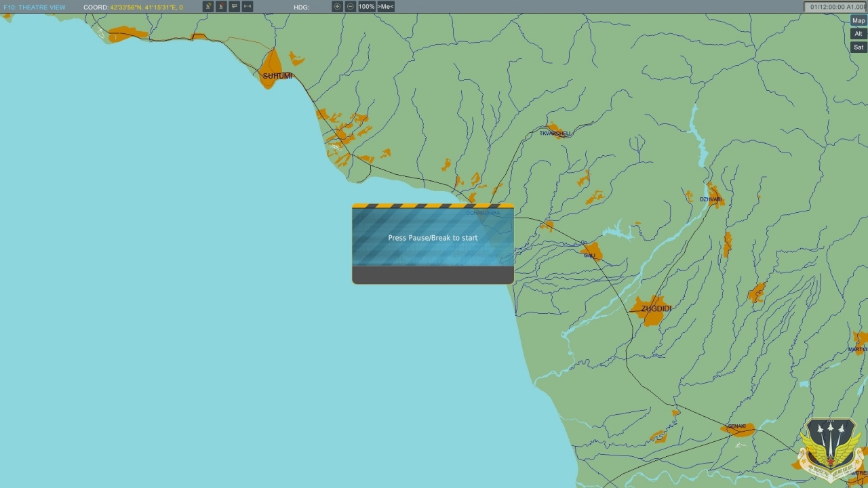Click the mission time display field
This screenshot has height=488, width=868.
835,7
